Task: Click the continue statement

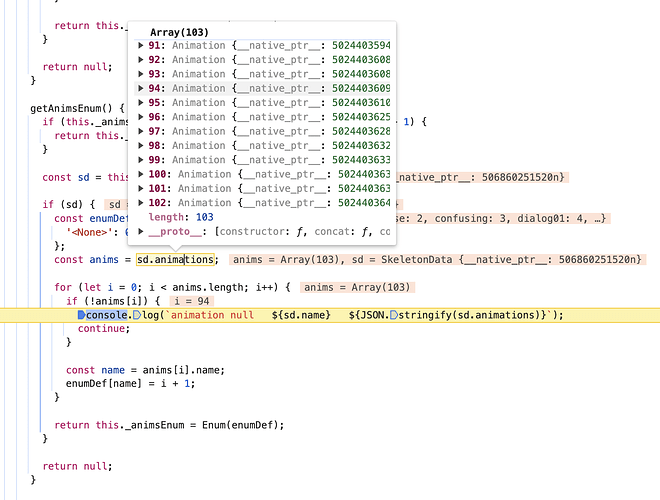Action: [104, 329]
